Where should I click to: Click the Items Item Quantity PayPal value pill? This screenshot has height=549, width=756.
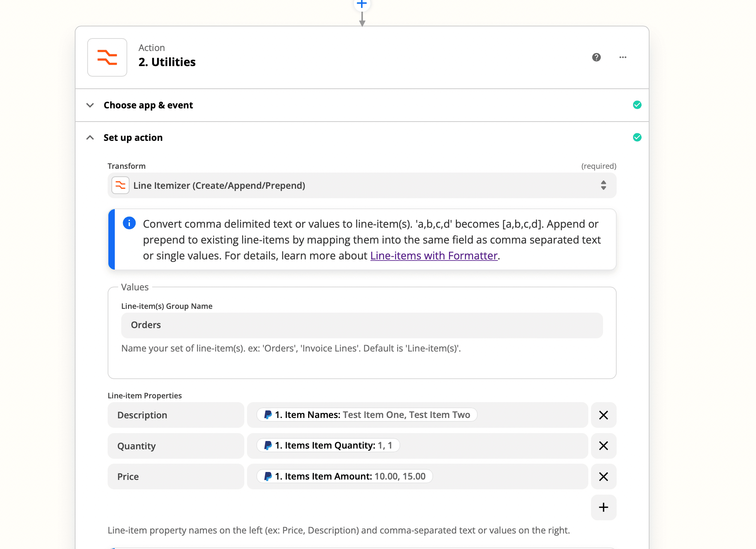328,446
